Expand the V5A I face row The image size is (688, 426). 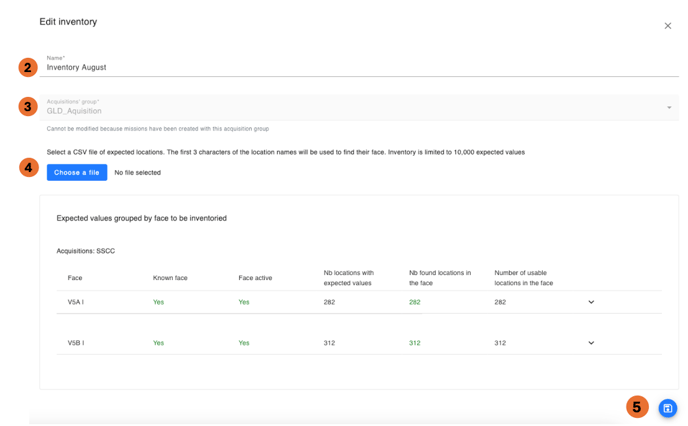point(591,302)
